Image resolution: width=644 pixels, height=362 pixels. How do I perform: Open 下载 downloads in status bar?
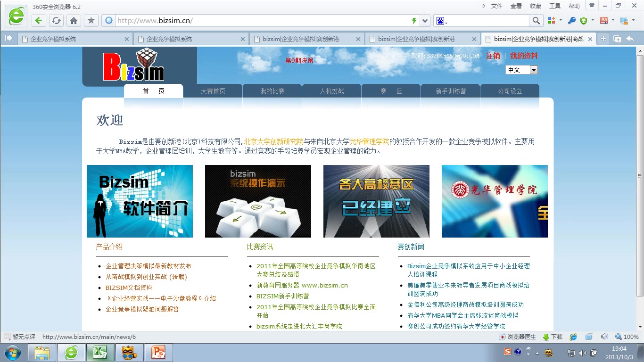[553, 337]
